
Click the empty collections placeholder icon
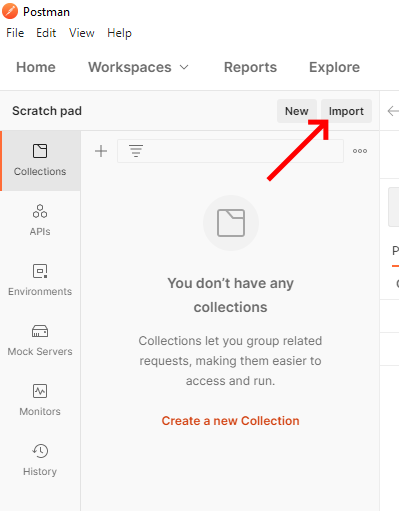[231, 223]
